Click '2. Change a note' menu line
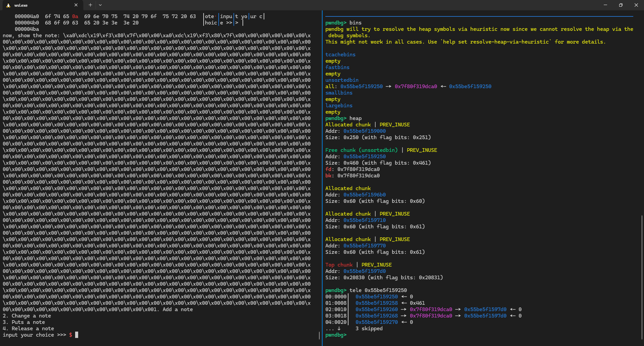 pos(27,316)
